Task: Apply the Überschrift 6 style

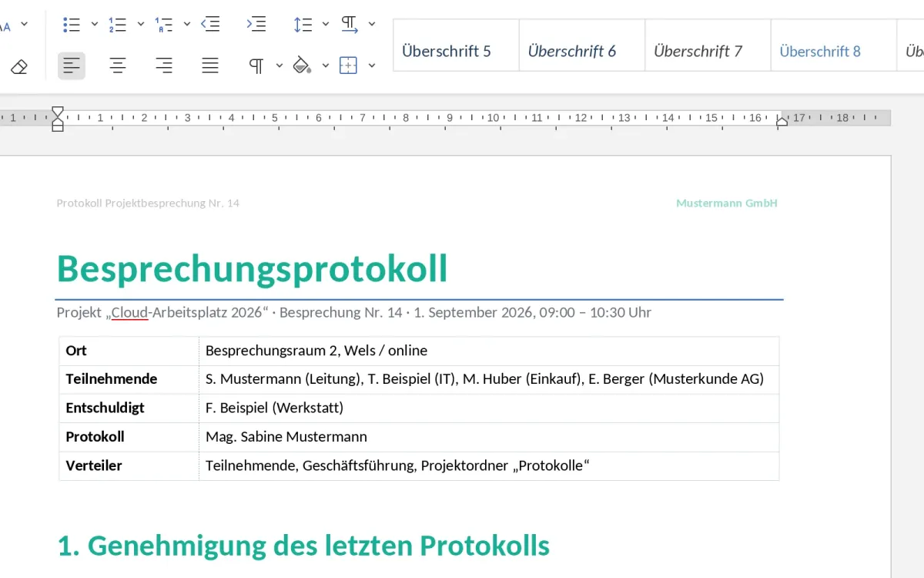Action: tap(582, 45)
